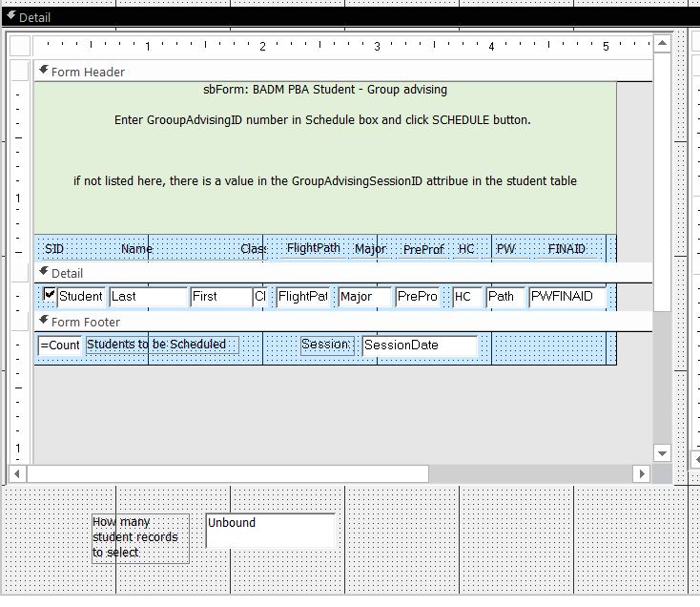Click the subform horizontal scrollbar thumb

pos(228,473)
